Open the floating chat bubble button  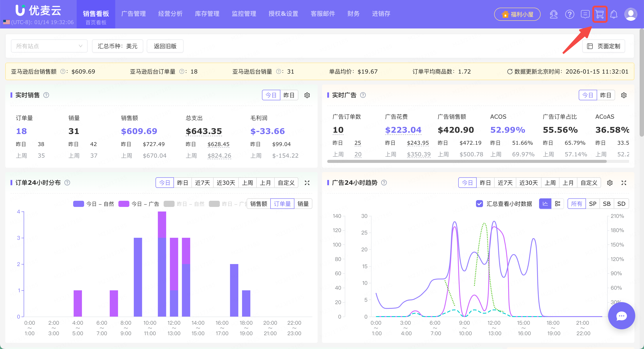pyautogui.click(x=621, y=316)
